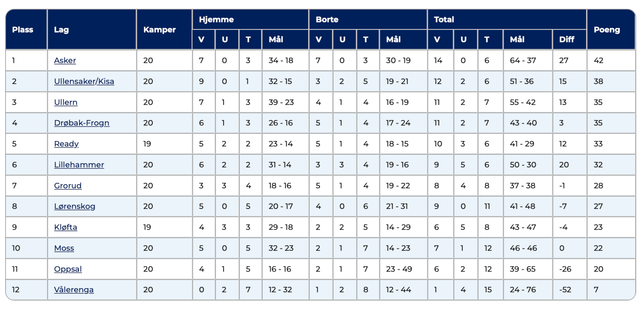Click the Grorud team link
644x310 pixels.
(68, 186)
